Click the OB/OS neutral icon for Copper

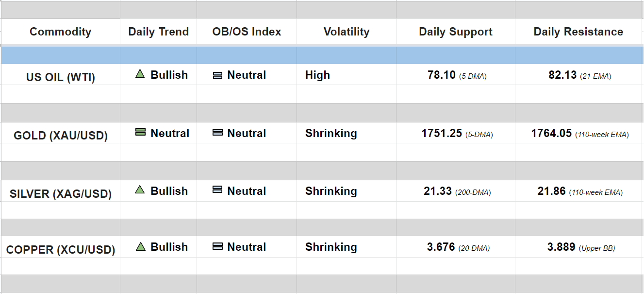click(218, 247)
